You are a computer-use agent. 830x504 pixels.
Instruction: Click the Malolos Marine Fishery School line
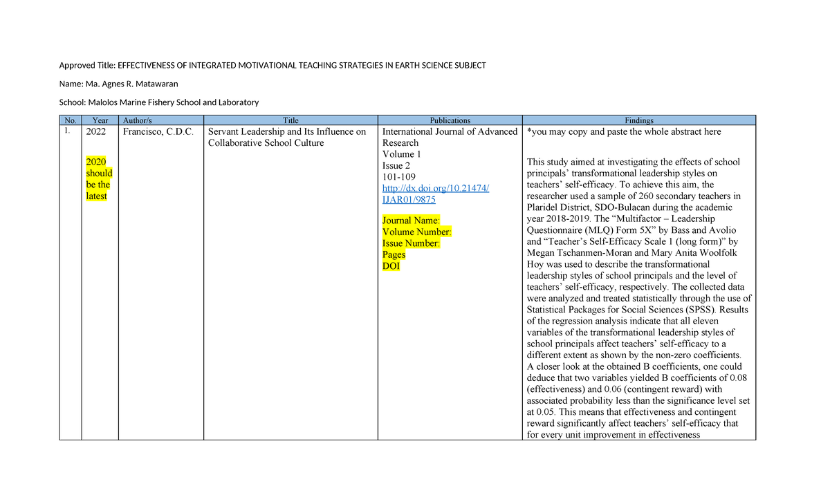click(158, 102)
